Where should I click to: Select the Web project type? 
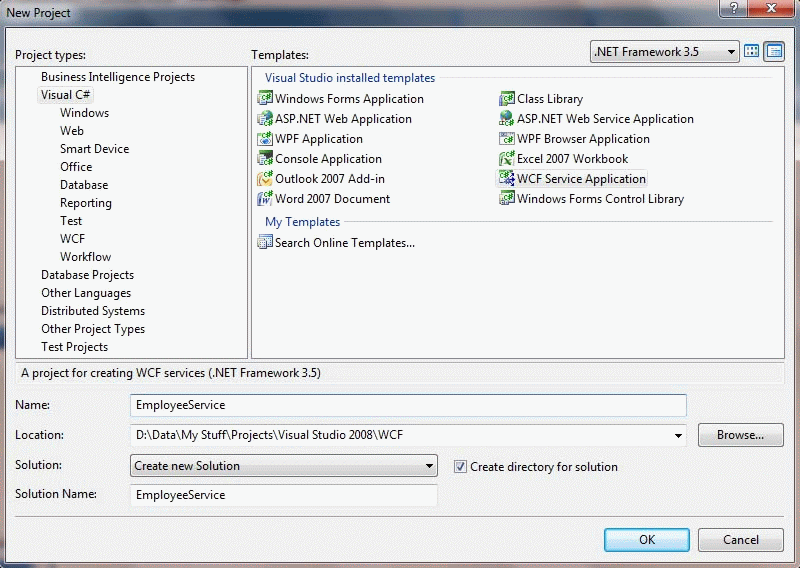71,131
